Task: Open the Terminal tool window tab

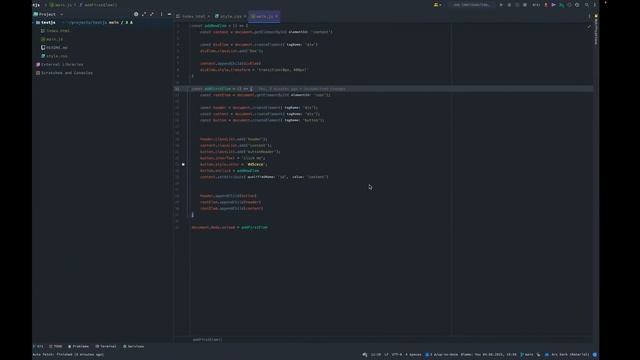Action: coord(106,346)
